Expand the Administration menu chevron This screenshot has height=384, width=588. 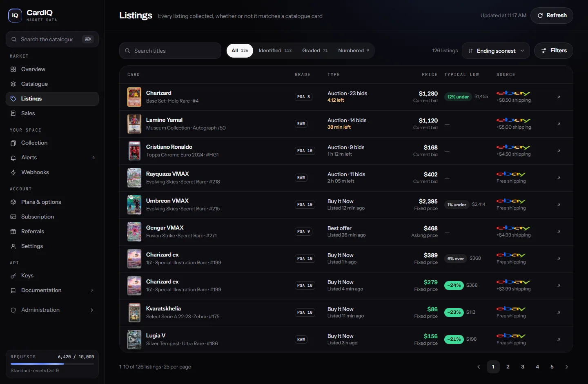(92, 310)
